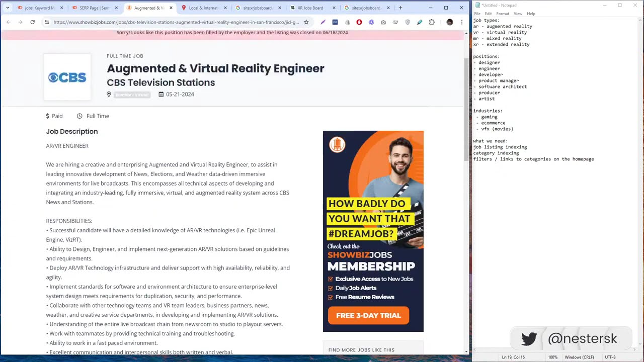Screen dimensions: 644x362
Task: Click 'FIND MORE JOBS LIKE THIS' section
Action: pos(361,350)
